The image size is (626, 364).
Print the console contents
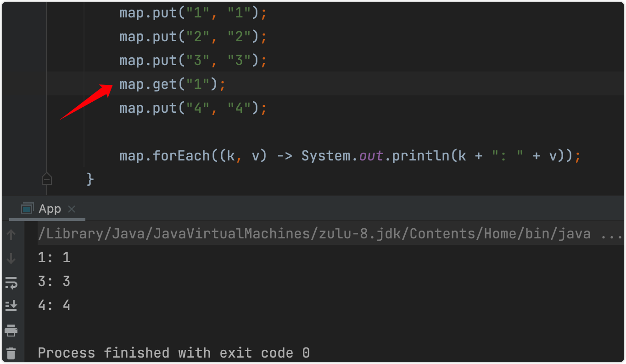[11, 331]
